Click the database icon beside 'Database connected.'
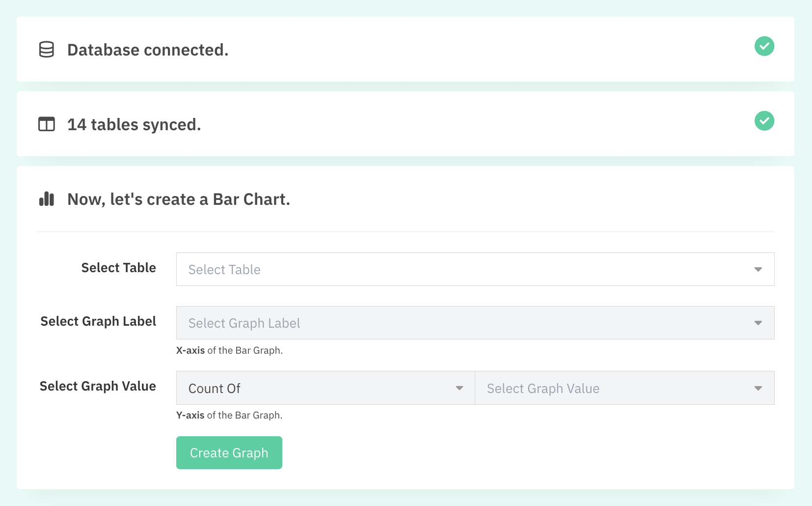The image size is (812, 506). click(47, 50)
